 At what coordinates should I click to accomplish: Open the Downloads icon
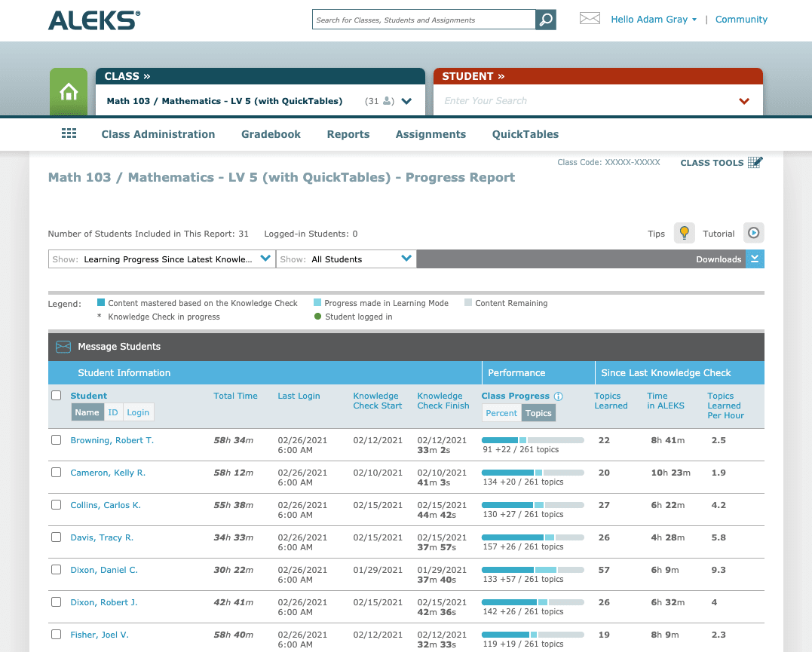(x=754, y=259)
